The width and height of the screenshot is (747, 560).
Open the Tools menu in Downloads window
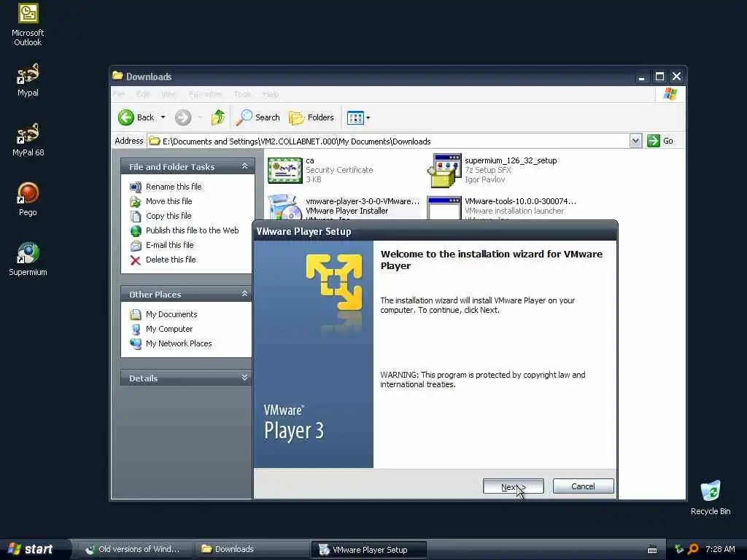click(242, 94)
